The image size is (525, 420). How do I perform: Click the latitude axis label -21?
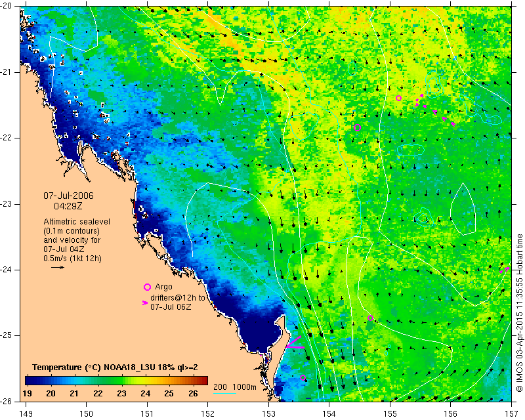click(x=5, y=72)
